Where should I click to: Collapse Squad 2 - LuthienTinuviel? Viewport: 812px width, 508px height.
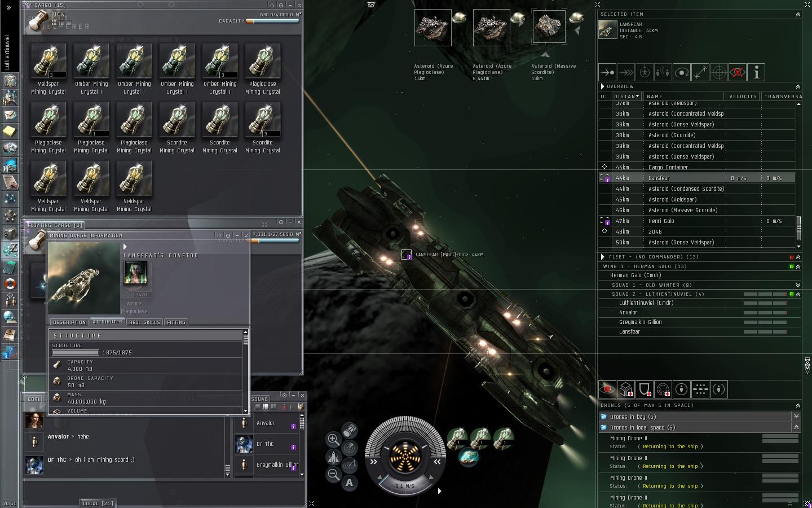coord(798,294)
